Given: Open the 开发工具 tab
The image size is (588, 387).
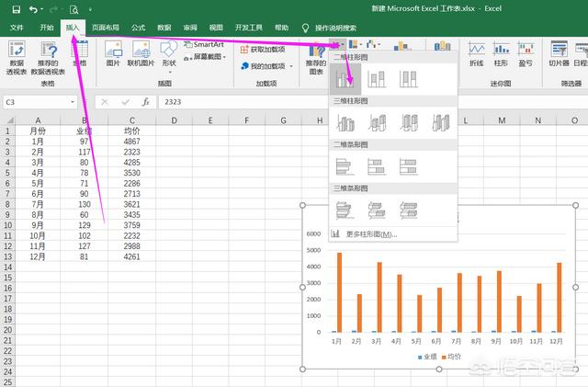Looking at the screenshot, I should 249,28.
